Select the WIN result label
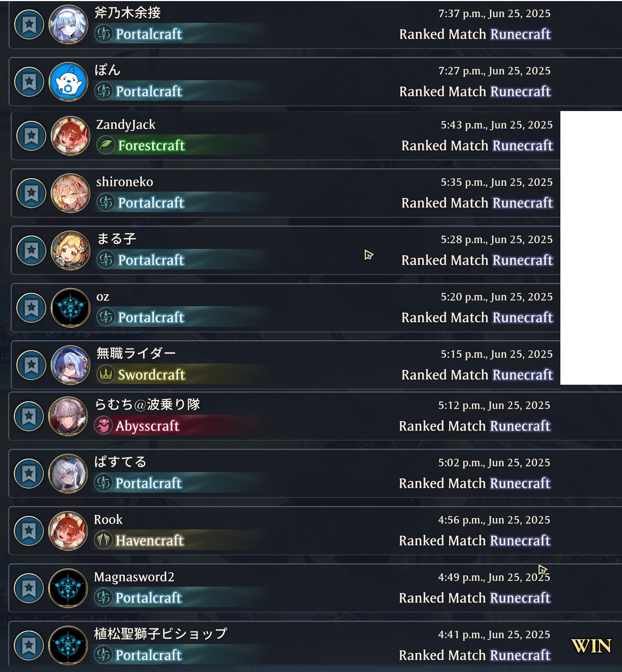 (591, 646)
